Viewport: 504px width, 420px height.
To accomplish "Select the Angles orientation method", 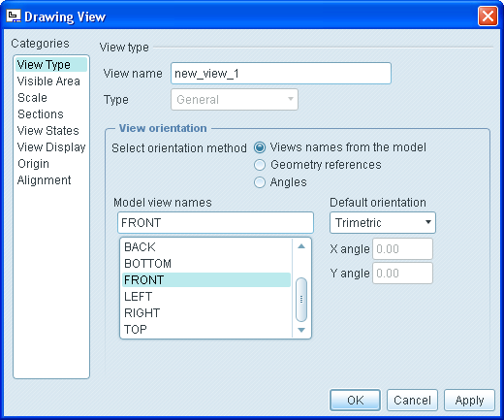I will coord(260,182).
